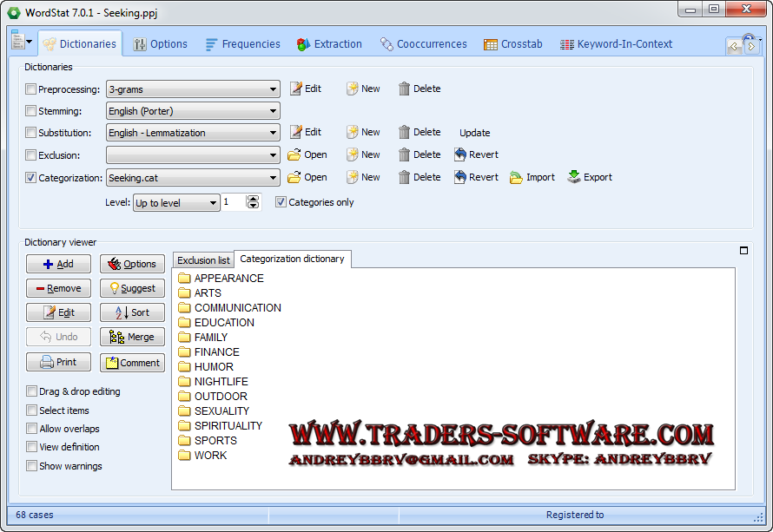The height and width of the screenshot is (532, 773).
Task: Export the categorization dictionary
Action: click(590, 177)
